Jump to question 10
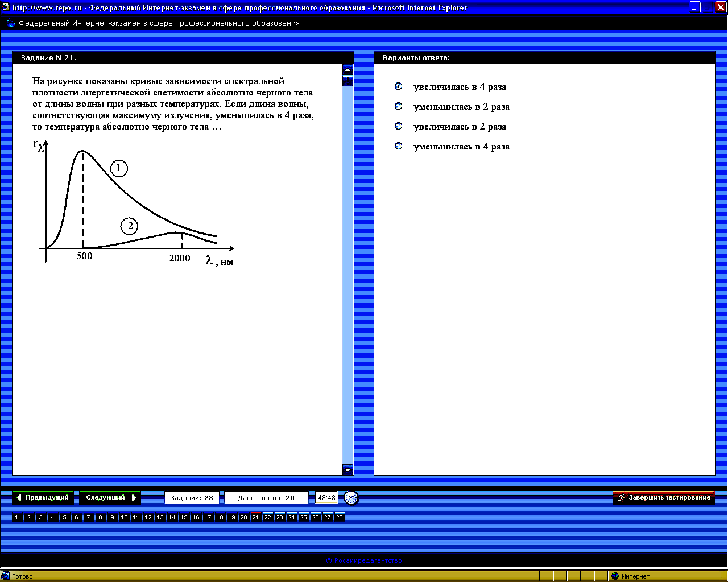 [125, 517]
